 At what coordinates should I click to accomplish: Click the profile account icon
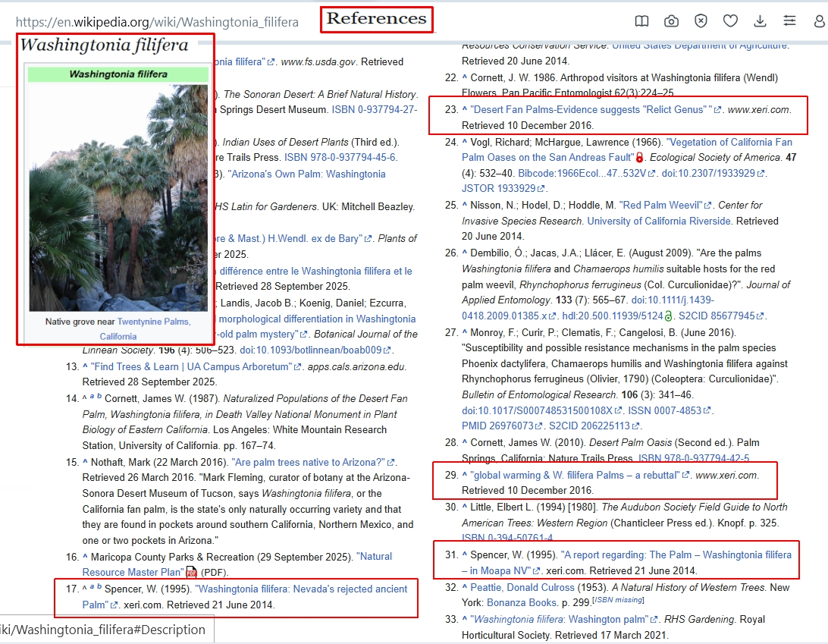click(819, 21)
